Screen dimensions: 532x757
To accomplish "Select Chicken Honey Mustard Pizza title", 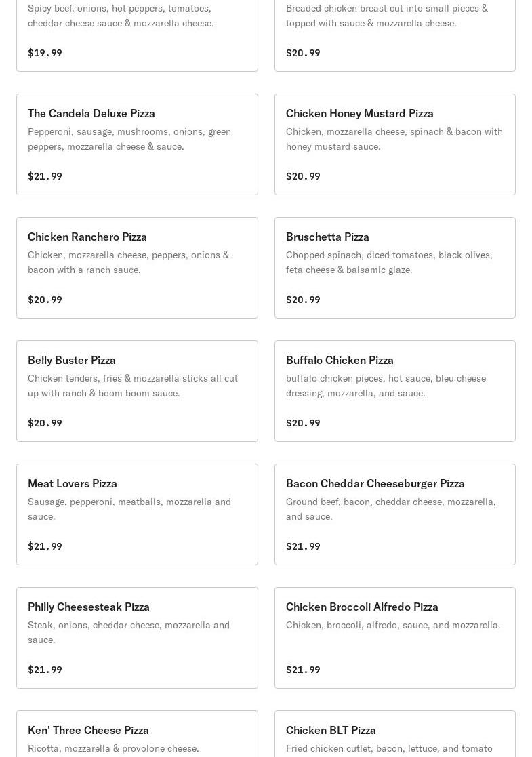I will (x=359, y=113).
